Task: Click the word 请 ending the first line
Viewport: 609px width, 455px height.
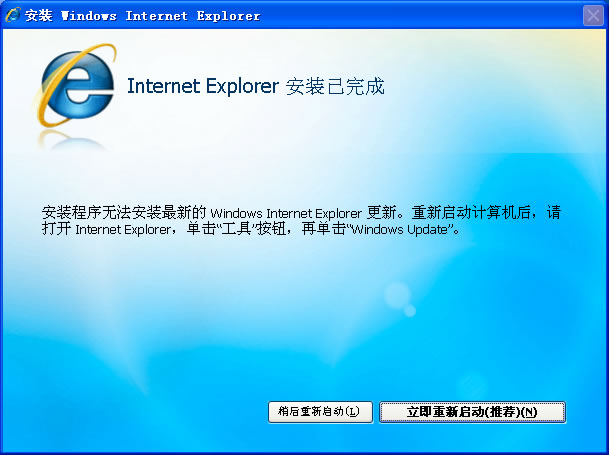Action: pyautogui.click(x=553, y=213)
